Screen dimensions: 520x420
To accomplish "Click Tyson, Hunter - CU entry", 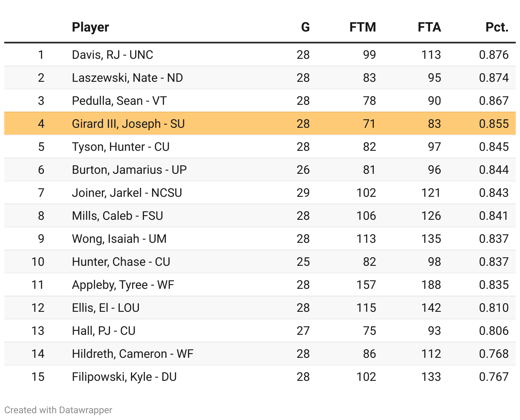I will click(x=121, y=147).
